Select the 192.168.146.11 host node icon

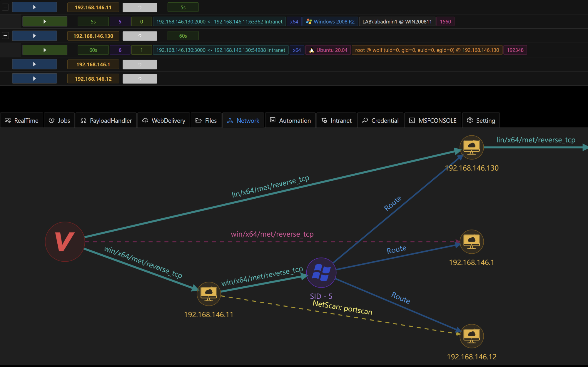(209, 294)
